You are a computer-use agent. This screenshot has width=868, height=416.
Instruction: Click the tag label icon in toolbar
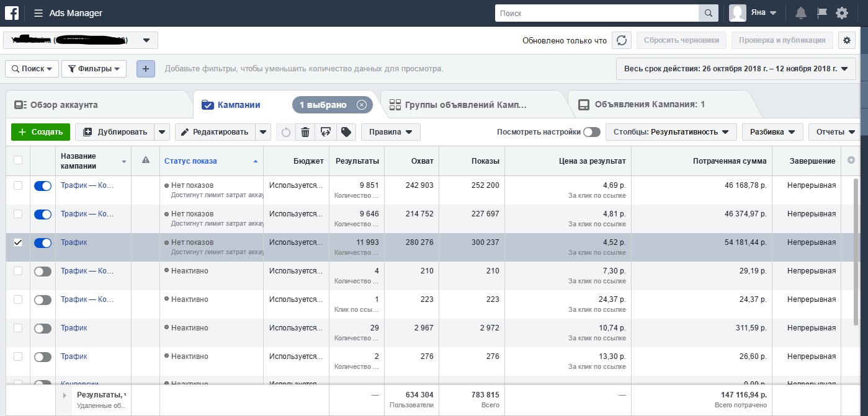(x=346, y=132)
